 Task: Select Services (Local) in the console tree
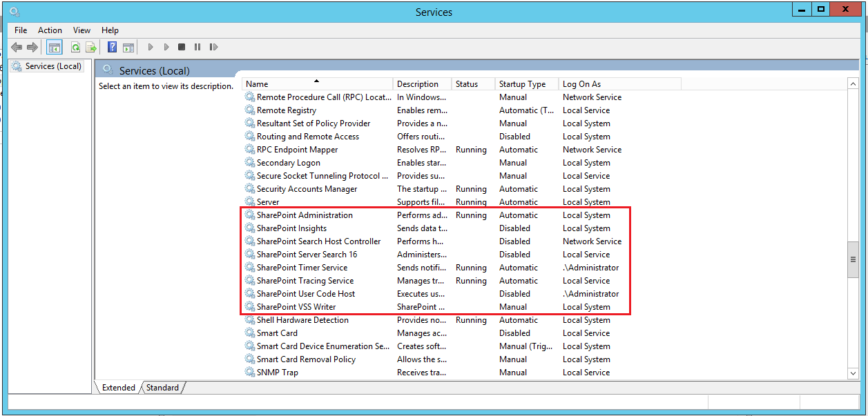[48, 66]
